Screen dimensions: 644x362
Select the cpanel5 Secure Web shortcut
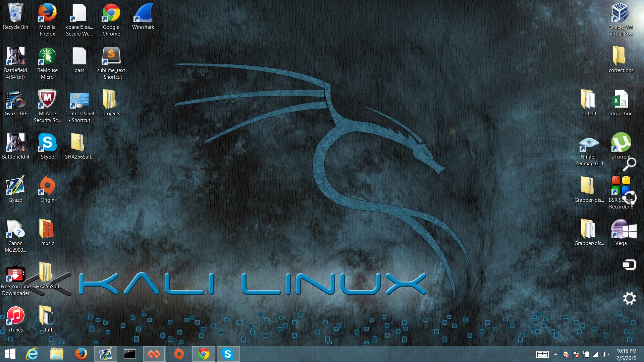79,19
